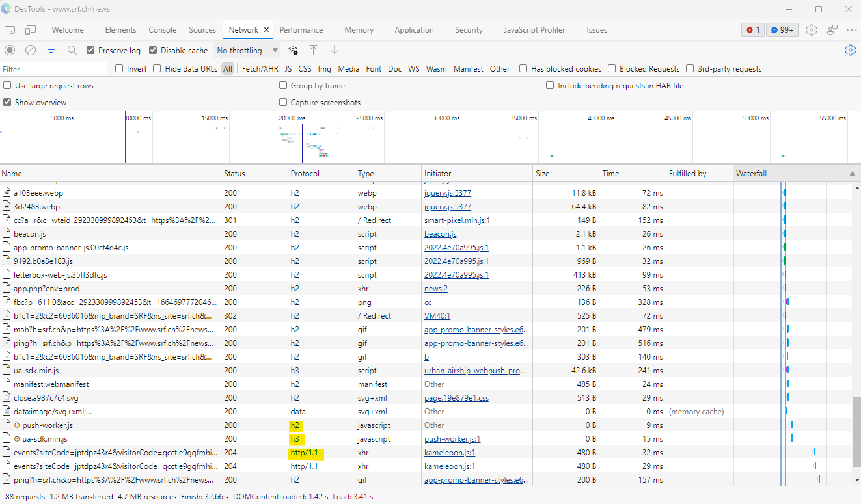Toggle the Preserve log checkbox
The image size is (861, 504).
pyautogui.click(x=90, y=50)
